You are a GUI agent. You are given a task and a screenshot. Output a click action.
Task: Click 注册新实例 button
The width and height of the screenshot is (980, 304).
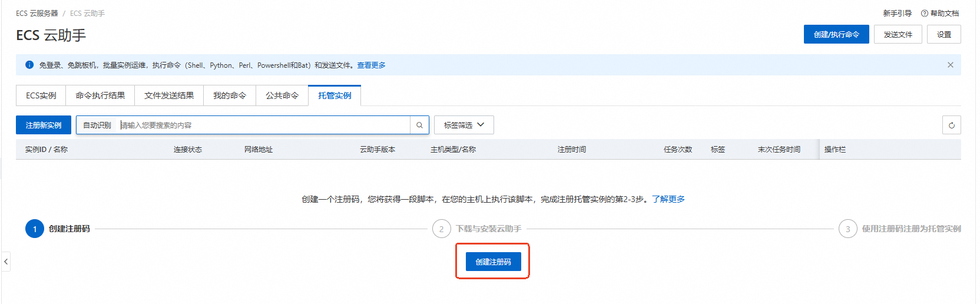44,125
